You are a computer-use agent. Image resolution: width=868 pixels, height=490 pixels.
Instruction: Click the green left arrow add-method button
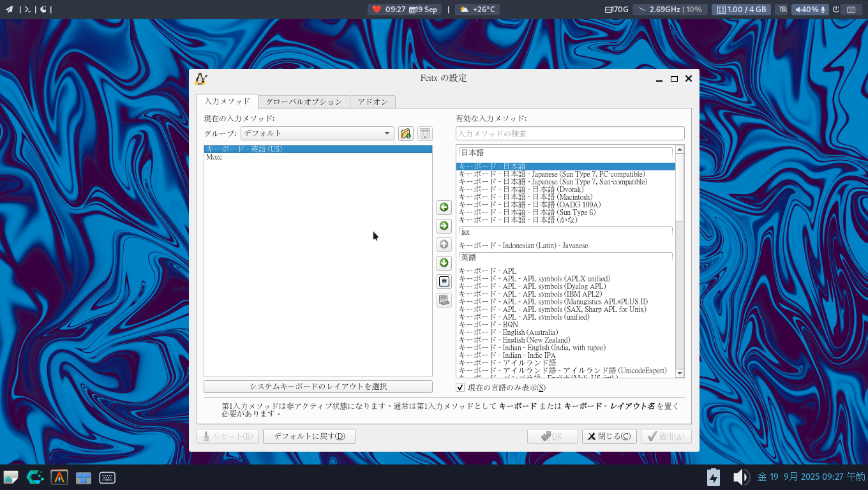(444, 207)
